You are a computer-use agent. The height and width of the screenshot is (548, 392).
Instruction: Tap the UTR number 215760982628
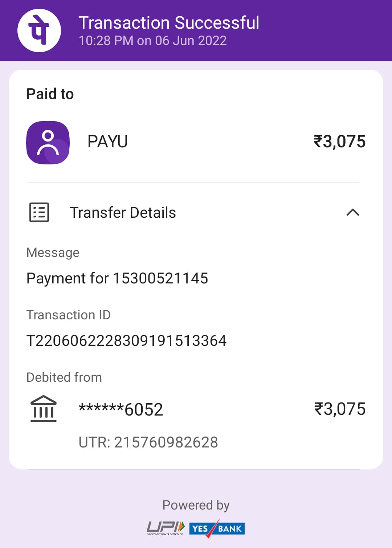pyautogui.click(x=148, y=442)
